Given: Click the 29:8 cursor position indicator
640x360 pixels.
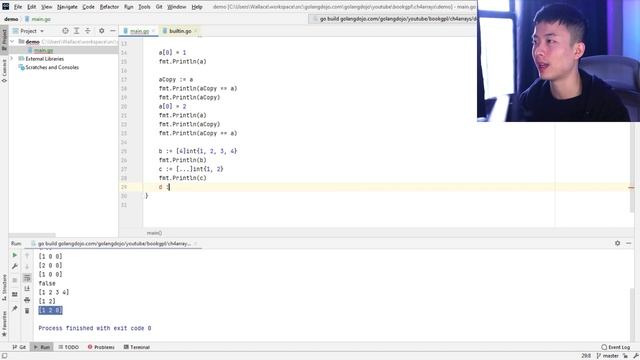Looking at the screenshot, I should pyautogui.click(x=586, y=356).
